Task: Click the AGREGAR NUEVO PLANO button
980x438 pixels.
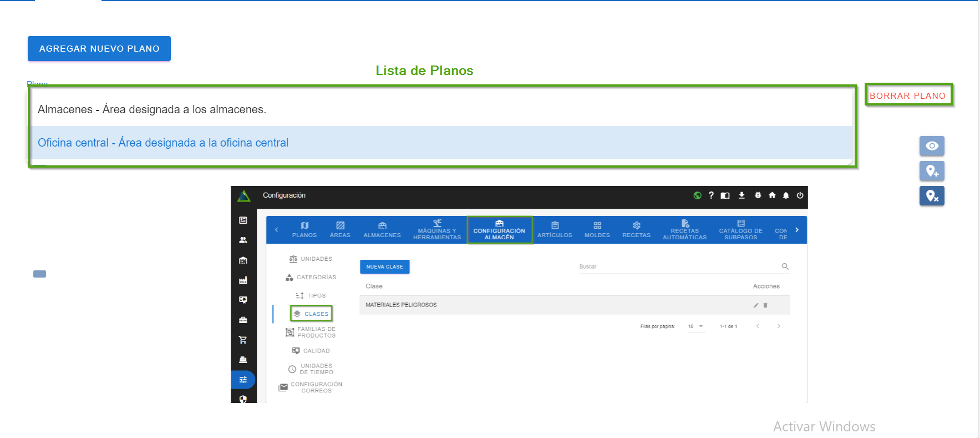Action: [x=99, y=49]
